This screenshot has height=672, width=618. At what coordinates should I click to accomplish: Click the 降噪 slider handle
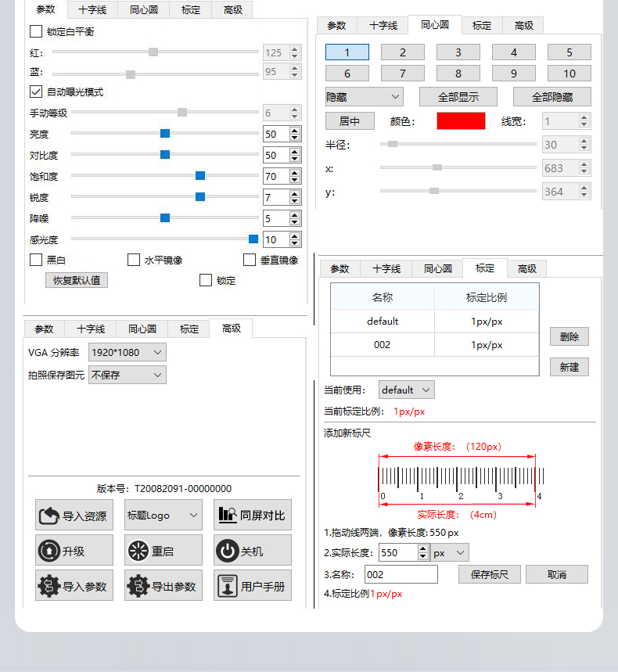(165, 217)
